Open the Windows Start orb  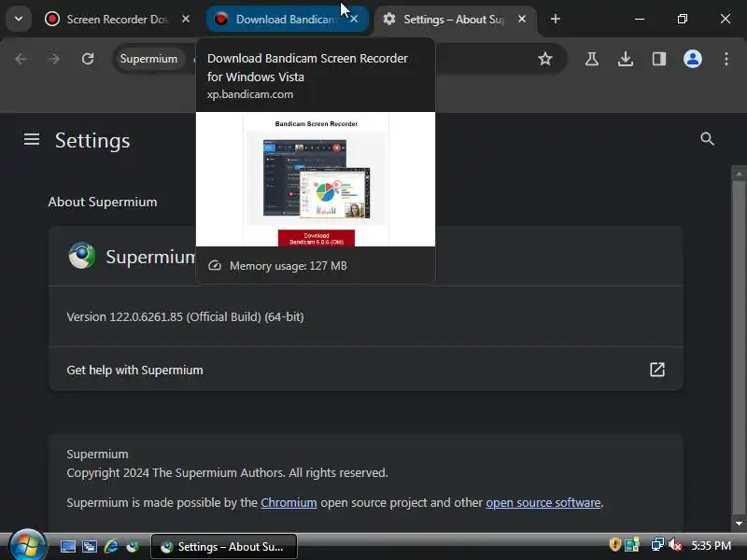[28, 545]
